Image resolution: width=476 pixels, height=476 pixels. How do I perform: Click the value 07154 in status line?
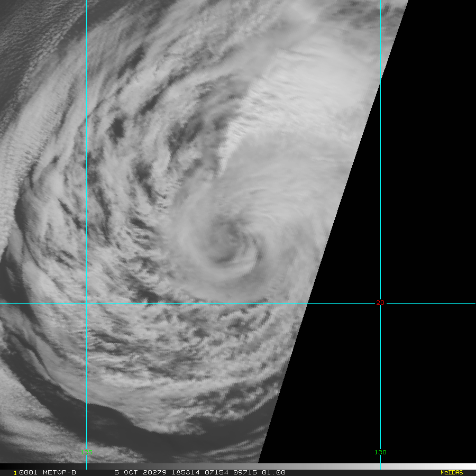[x=216, y=472]
